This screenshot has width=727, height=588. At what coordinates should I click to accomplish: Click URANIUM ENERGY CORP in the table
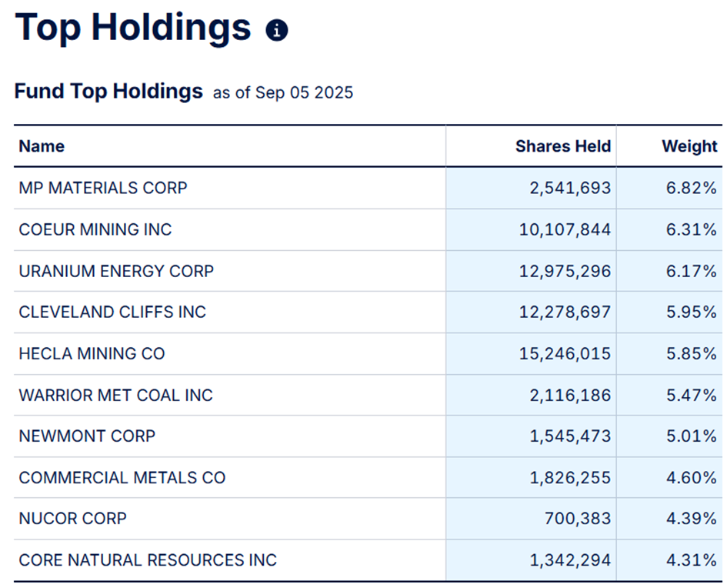(116, 271)
